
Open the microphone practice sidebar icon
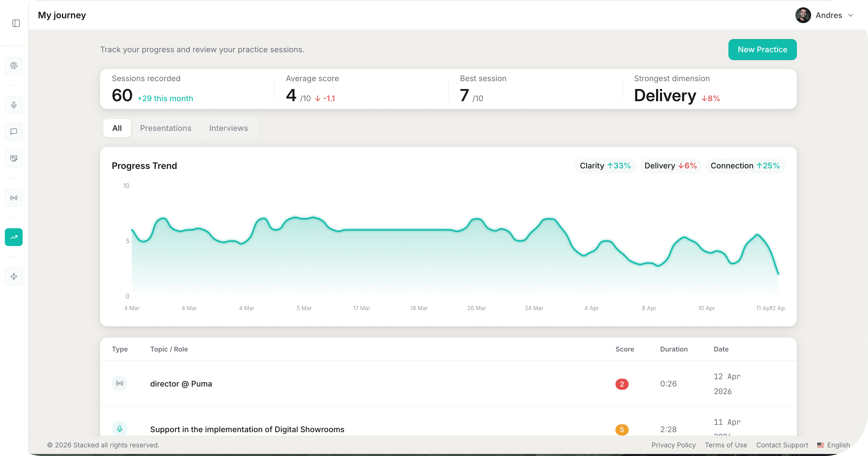[14, 105]
